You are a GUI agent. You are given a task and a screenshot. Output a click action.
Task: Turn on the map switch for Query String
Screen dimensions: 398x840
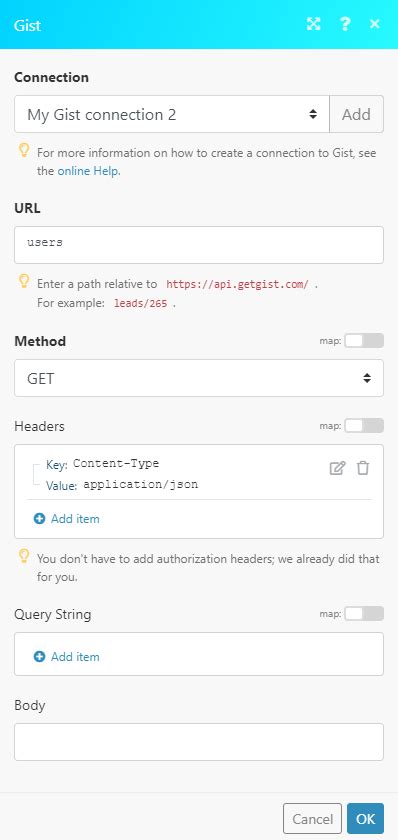(364, 614)
